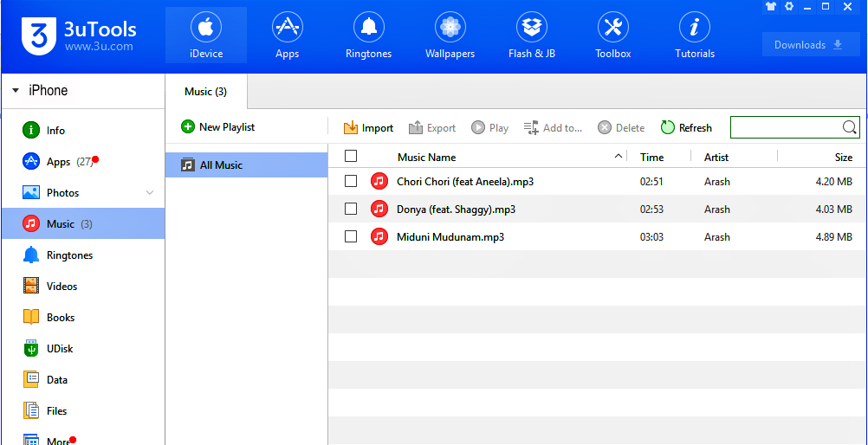Select Apps (27) in the sidebar
This screenshot has width=868, height=445.
pyautogui.click(x=83, y=162)
